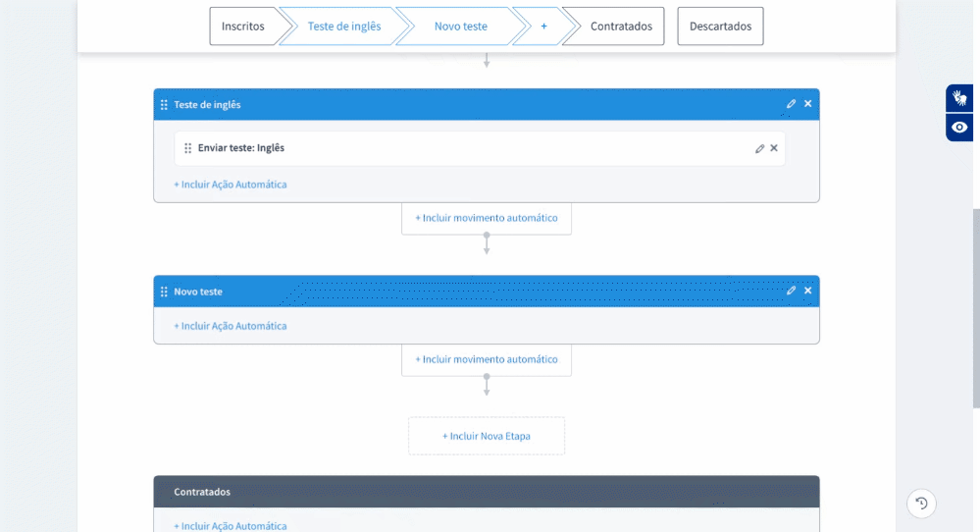Add automatic action under Teste de inglês
Image resolution: width=980 pixels, height=532 pixels.
point(231,185)
